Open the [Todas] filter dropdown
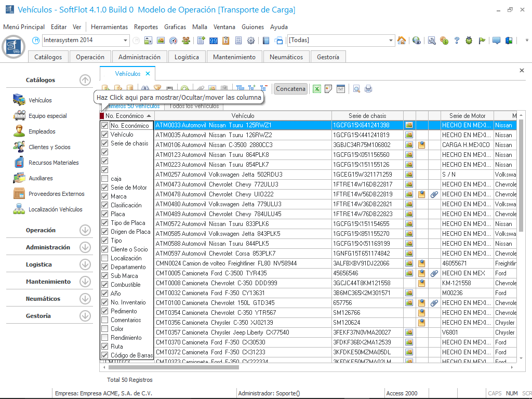The width and height of the screenshot is (532, 399). (x=391, y=41)
